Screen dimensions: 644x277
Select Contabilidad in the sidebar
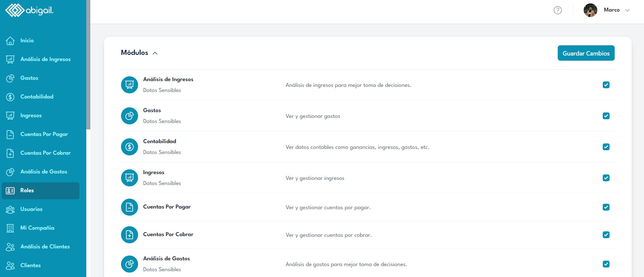click(x=37, y=97)
